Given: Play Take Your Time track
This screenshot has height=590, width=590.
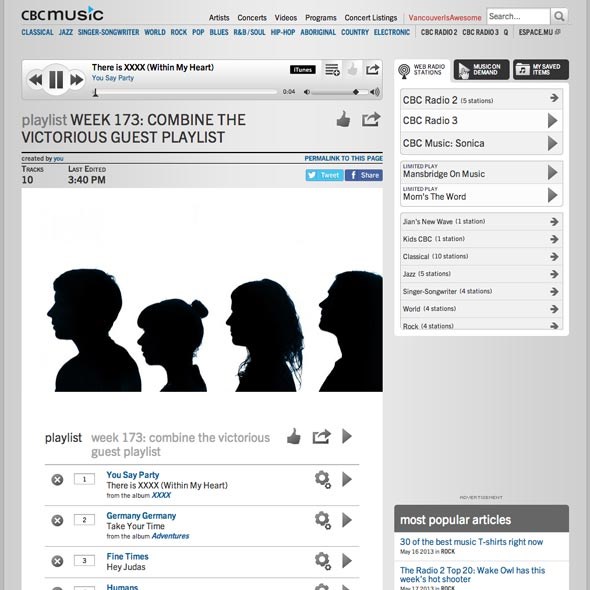Looking at the screenshot, I should (347, 520).
